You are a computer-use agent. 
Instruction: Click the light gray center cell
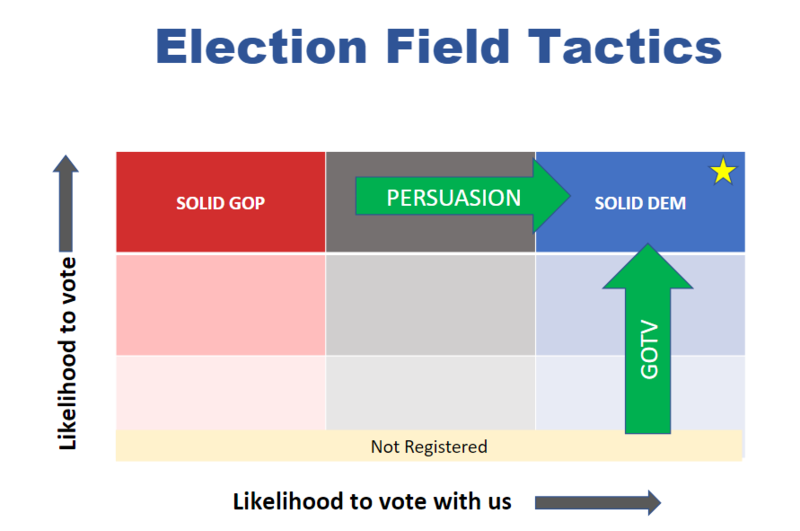point(430,305)
